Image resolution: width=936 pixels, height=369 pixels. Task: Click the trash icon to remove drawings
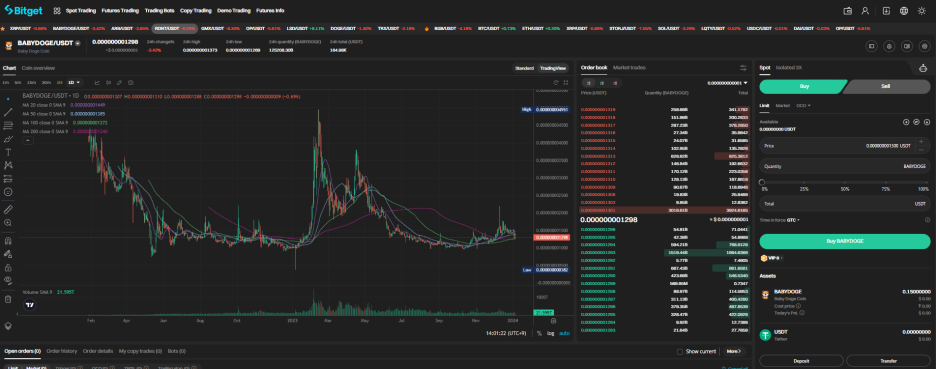tap(8, 299)
